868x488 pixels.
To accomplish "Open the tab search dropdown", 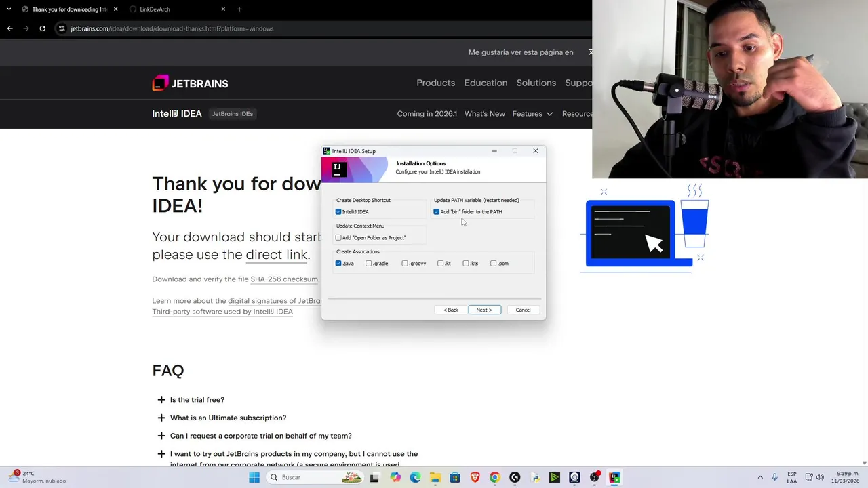I will pos(9,9).
